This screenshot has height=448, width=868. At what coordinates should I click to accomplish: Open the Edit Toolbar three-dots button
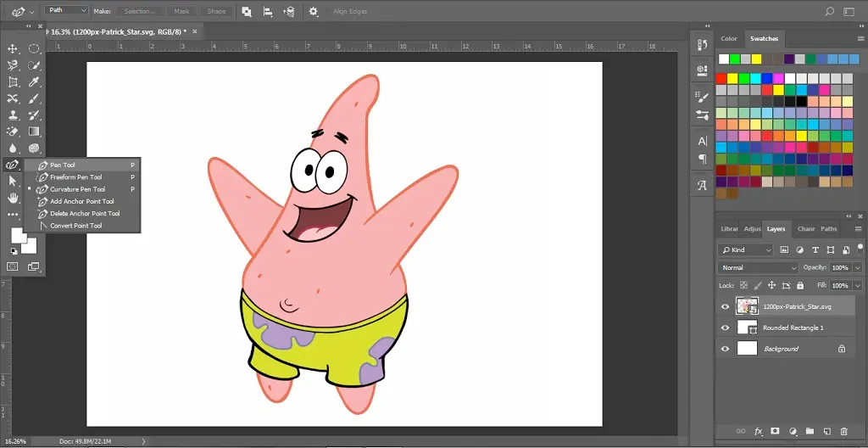point(12,214)
